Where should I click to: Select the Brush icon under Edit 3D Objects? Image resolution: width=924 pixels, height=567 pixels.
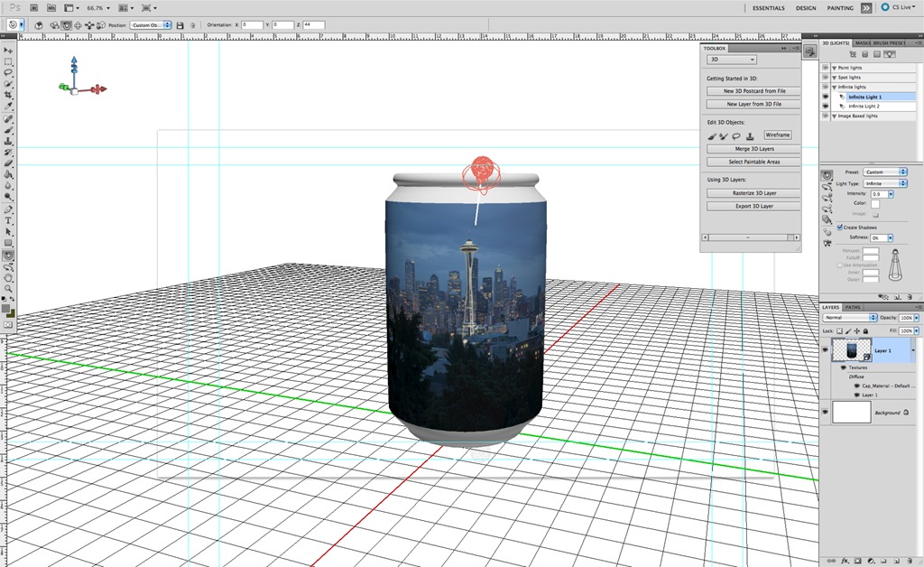tap(712, 136)
